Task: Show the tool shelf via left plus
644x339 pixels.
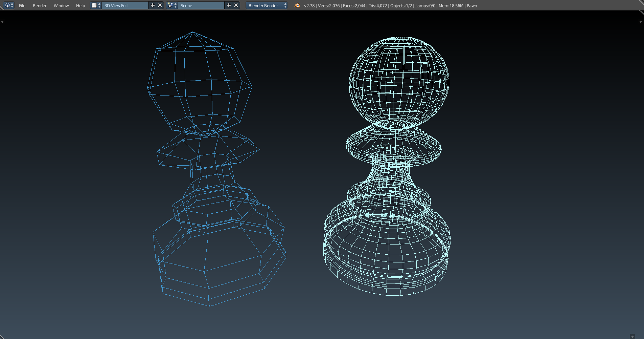Action: point(2,22)
